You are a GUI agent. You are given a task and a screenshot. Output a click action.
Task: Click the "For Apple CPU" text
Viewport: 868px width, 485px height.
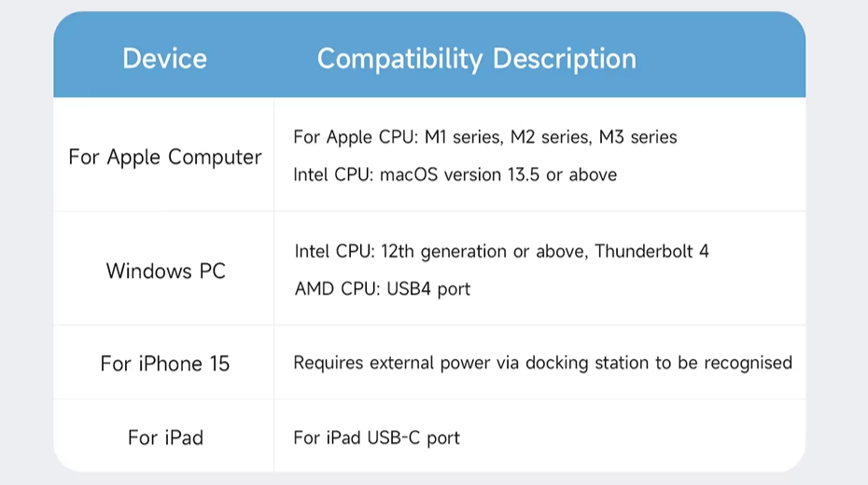click(355, 137)
